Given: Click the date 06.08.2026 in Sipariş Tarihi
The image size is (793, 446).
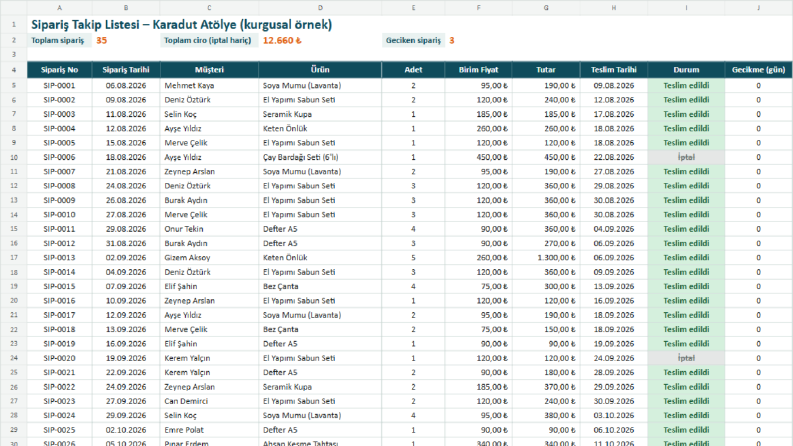Looking at the screenshot, I should click(x=126, y=85).
